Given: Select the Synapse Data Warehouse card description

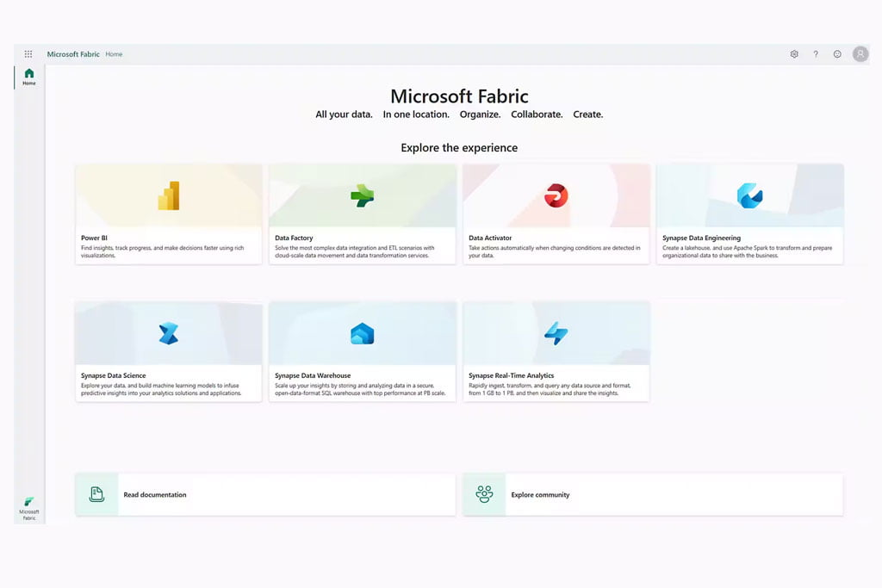Looking at the screenshot, I should pos(361,390).
